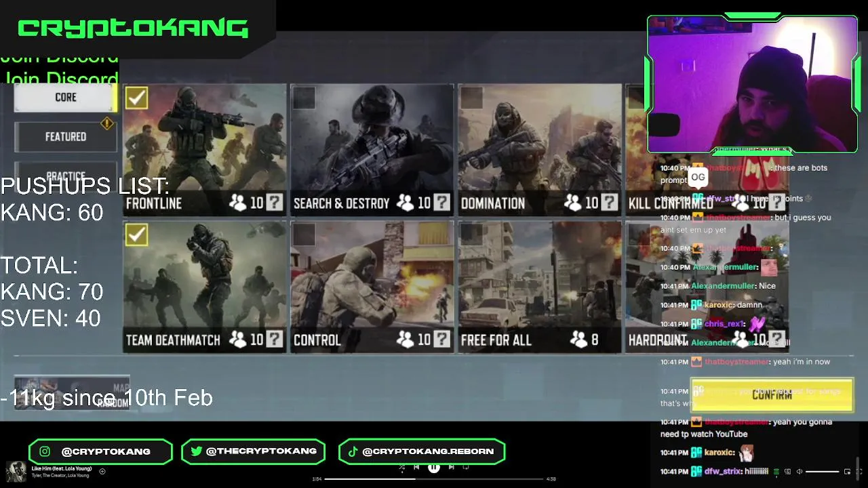Open the connect to a device menu

click(788, 472)
